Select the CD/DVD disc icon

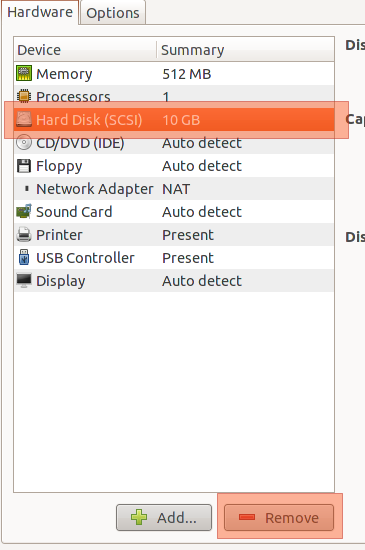pyautogui.click(x=24, y=142)
